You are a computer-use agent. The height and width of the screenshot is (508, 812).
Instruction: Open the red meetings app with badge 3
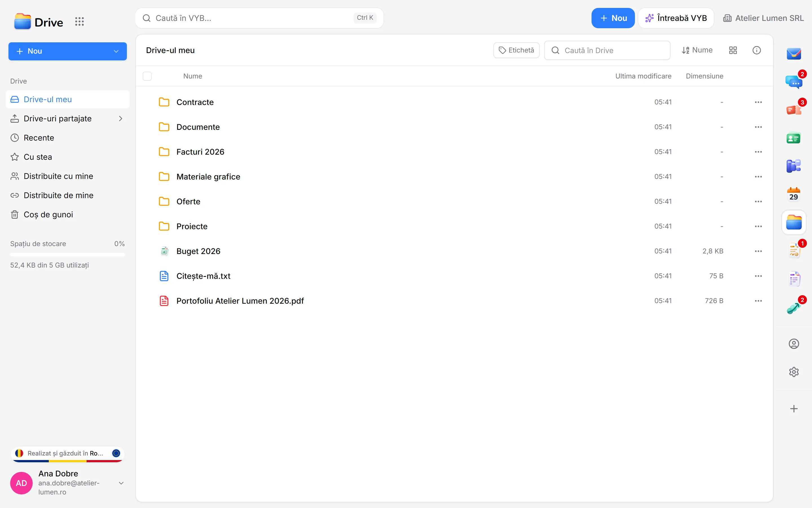pos(794,110)
